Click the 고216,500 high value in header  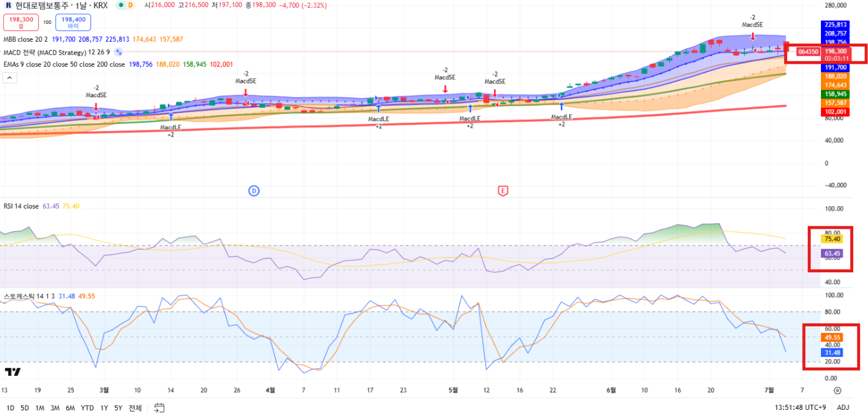pos(193,5)
